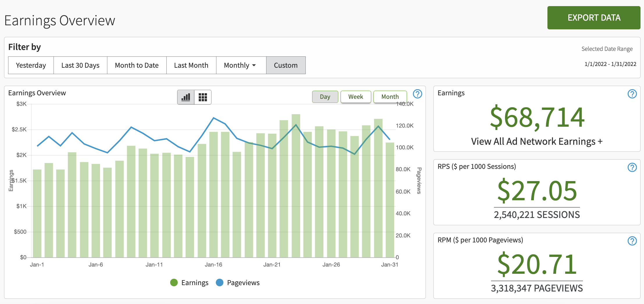
Task: Switch to table grid view icon
Action: tap(203, 97)
